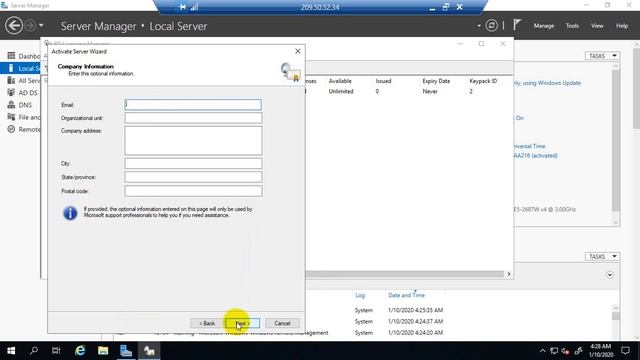Click the State/province input field
Viewport: 640px width, 360px height.
[x=193, y=177]
